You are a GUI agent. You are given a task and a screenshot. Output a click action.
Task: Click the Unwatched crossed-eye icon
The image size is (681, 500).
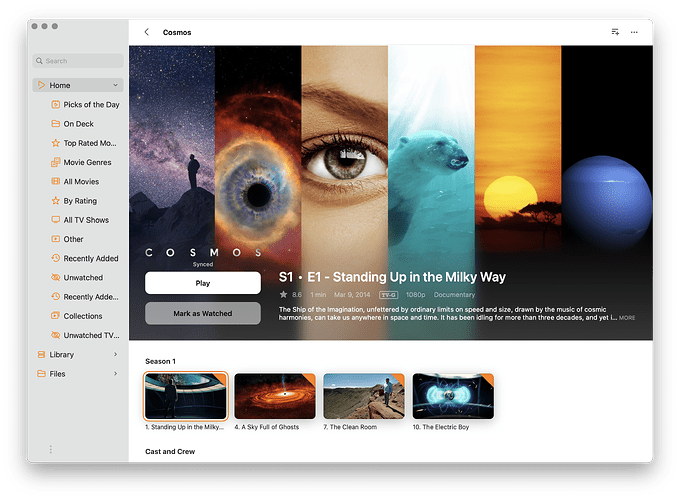click(56, 277)
